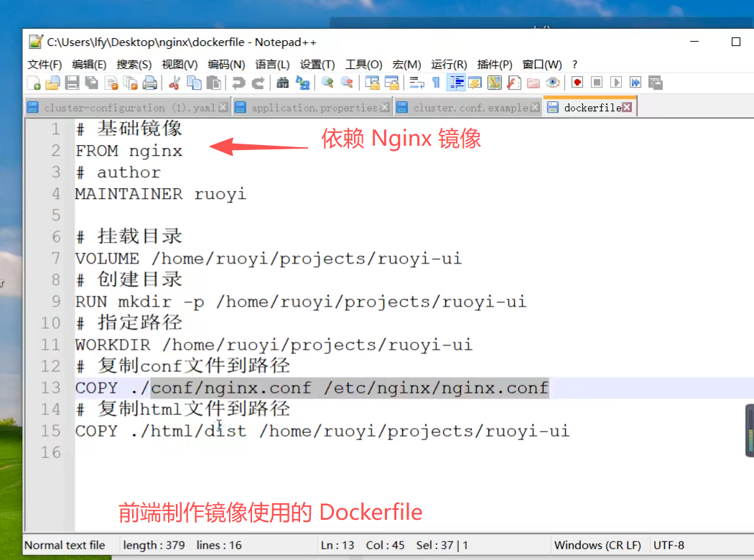
Task: Close the dockerfile tab
Action: click(627, 107)
